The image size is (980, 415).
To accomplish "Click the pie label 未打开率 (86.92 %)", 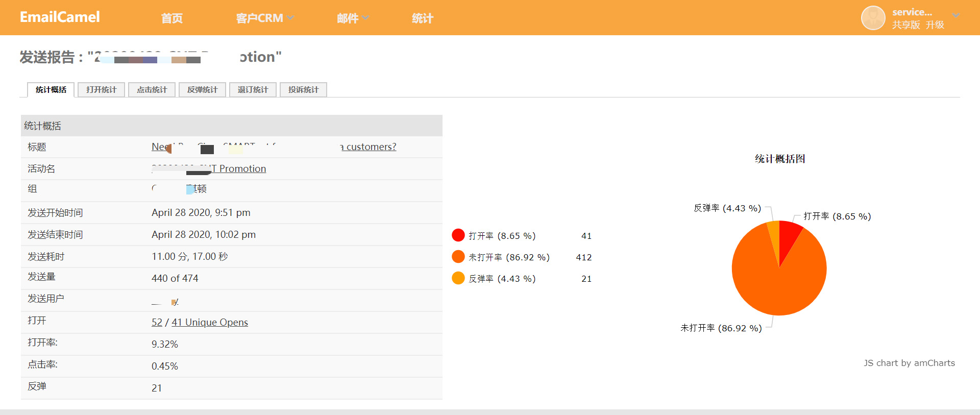I will coord(721,328).
